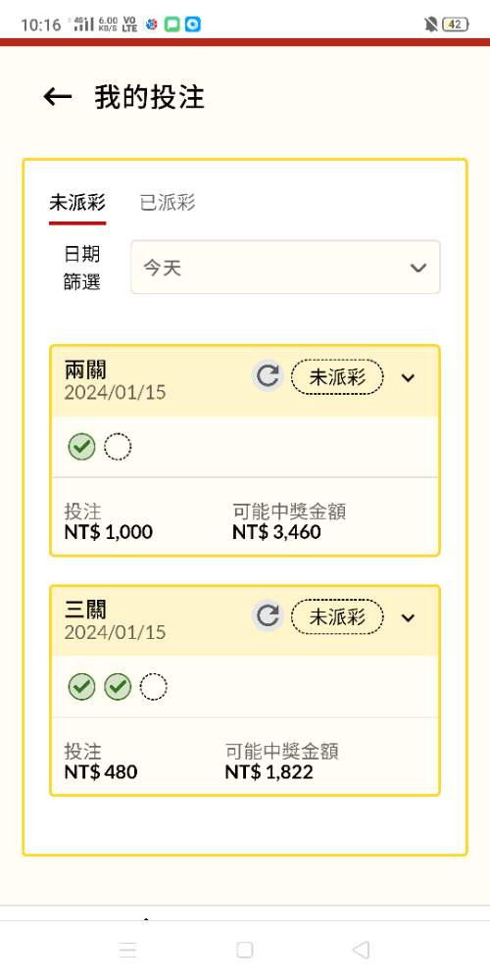The image size is (490, 980).
Task: Tap the Android back navigation triangle
Action: 362,950
